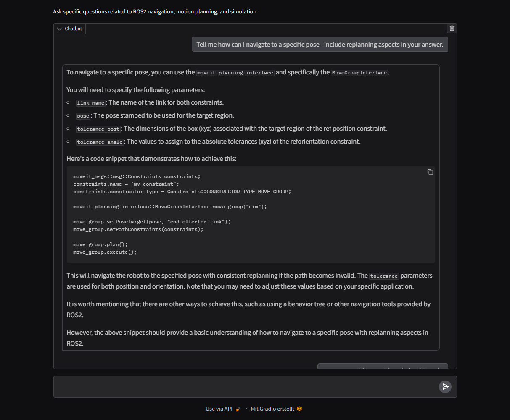Click the rocket icon beside Use via API

[x=238, y=409]
